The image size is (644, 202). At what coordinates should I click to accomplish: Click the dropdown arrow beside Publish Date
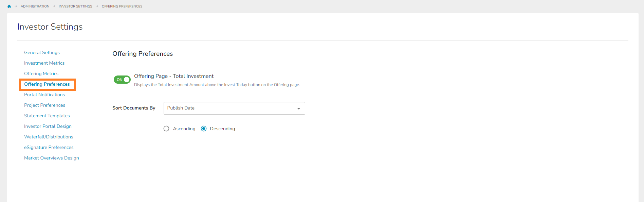click(x=298, y=108)
